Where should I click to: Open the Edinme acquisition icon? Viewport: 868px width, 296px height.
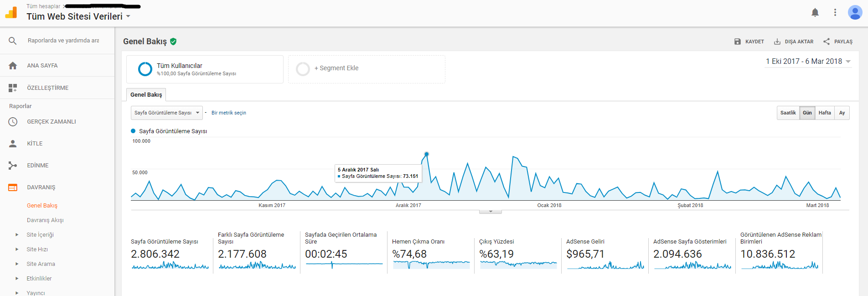(x=13, y=166)
